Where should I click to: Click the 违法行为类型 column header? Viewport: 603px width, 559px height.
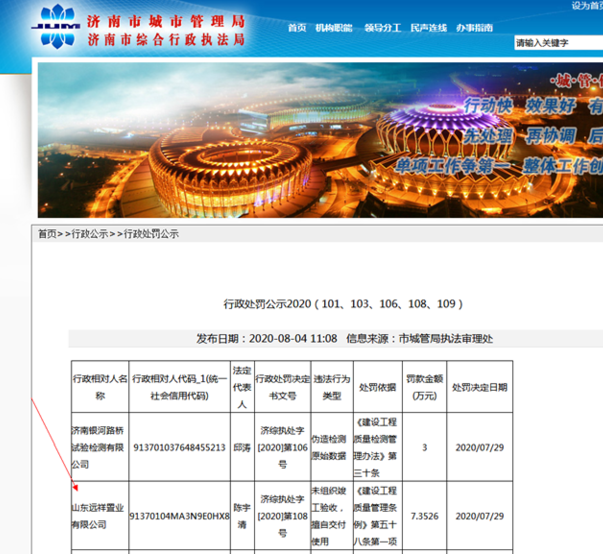332,387
